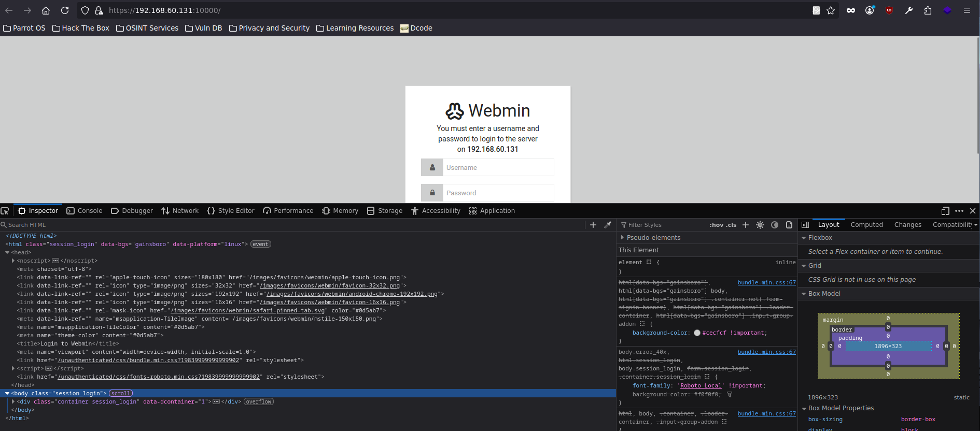Open the extensions puzzle menu
Image resolution: width=980 pixels, height=431 pixels.
(x=928, y=10)
